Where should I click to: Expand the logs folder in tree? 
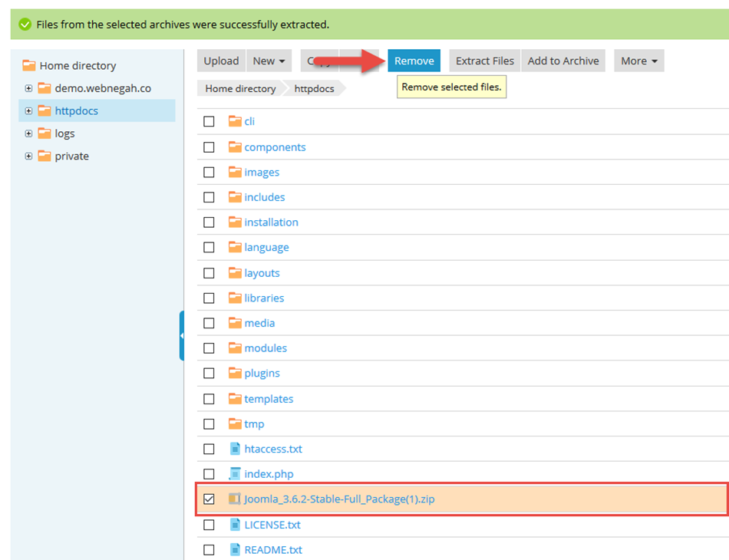(x=28, y=133)
